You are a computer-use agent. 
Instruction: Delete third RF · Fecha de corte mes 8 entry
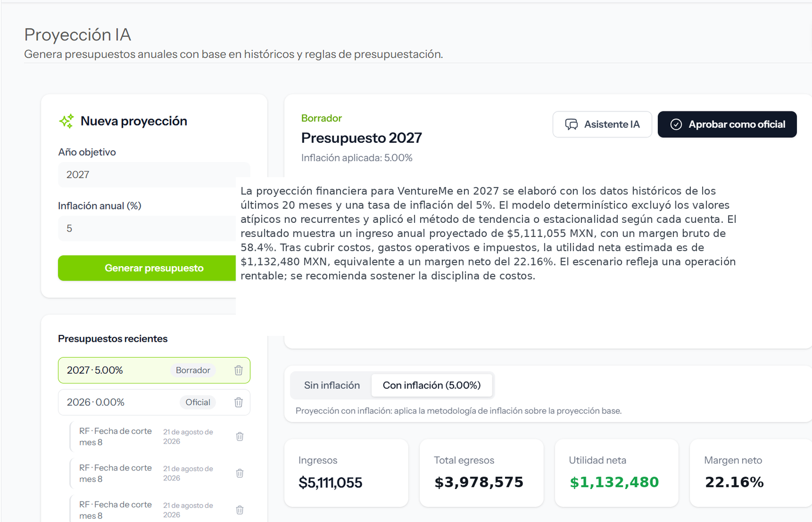[240, 510]
